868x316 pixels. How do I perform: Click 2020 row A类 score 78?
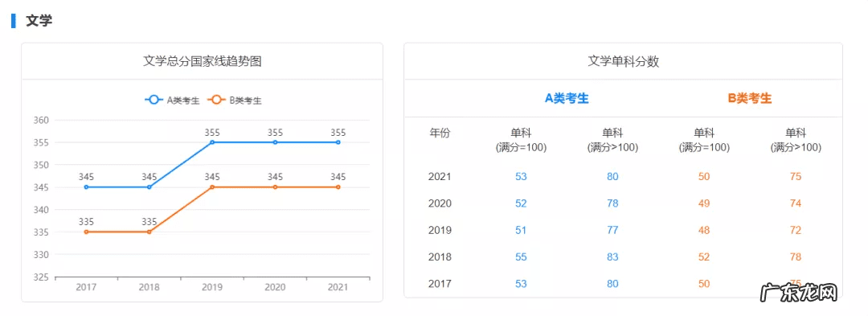coord(612,203)
